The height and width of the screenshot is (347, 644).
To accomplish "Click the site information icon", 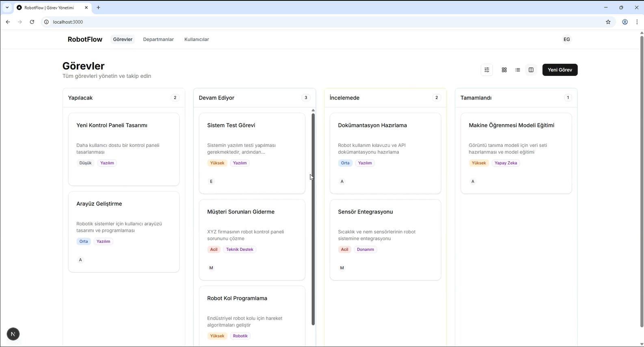I will 46,22.
